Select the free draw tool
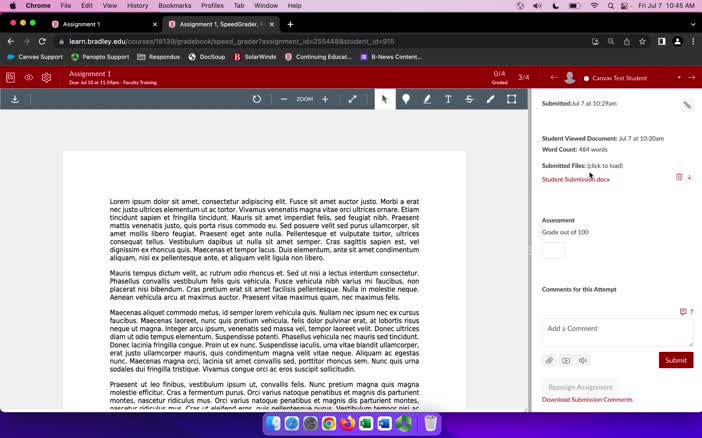This screenshot has height=438, width=702. coord(490,99)
